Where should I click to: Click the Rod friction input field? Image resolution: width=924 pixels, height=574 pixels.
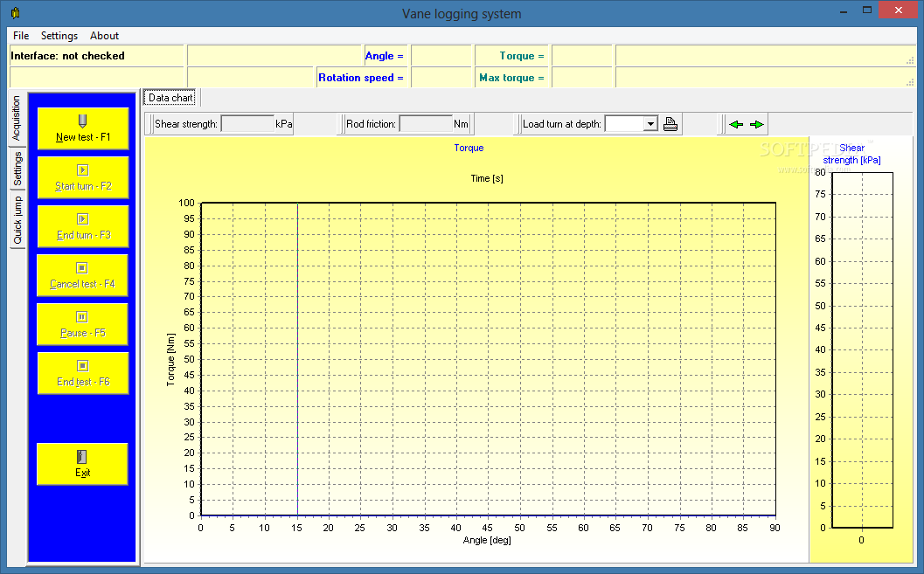click(426, 124)
